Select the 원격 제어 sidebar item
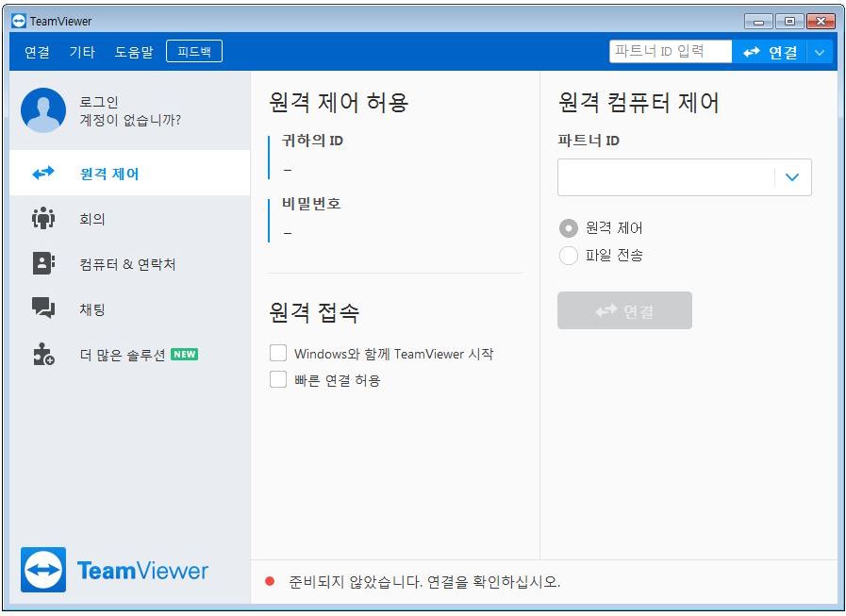The image size is (846, 616). click(129, 173)
